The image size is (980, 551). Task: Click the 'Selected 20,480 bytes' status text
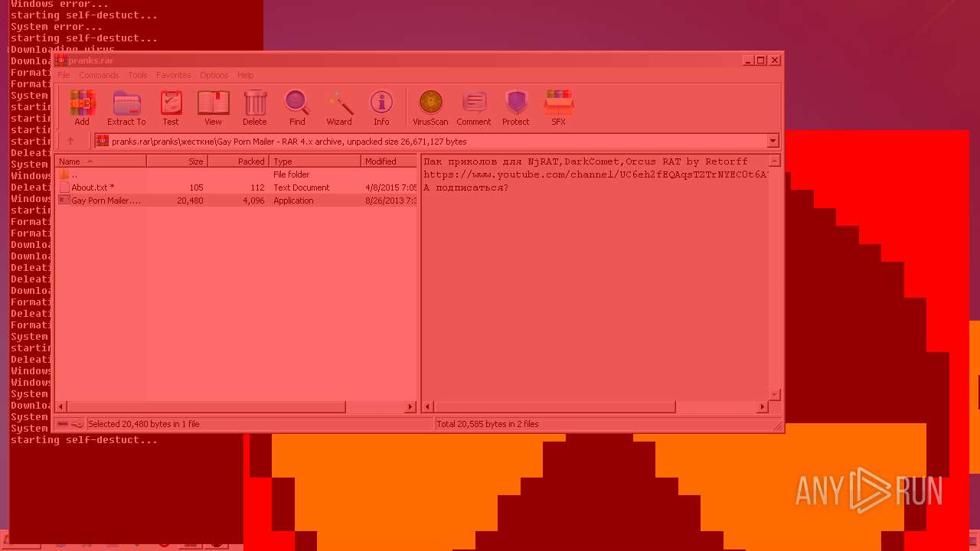(144, 424)
